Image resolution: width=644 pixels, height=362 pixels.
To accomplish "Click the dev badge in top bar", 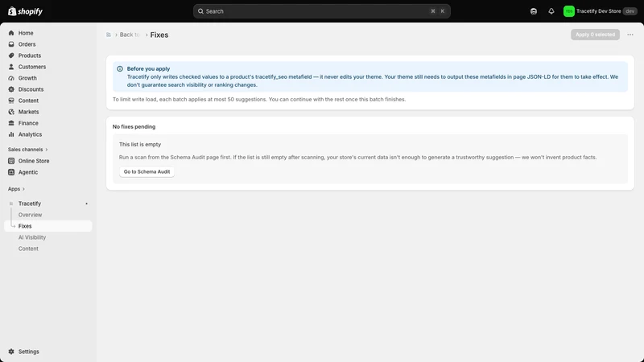I will 630,11.
